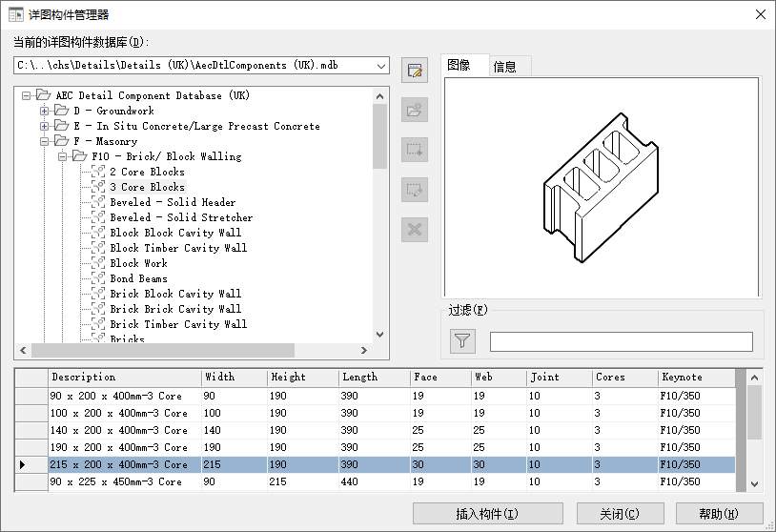Screen dimensions: 776x532
Task: Click the delete X icon button
Action: click(x=415, y=230)
